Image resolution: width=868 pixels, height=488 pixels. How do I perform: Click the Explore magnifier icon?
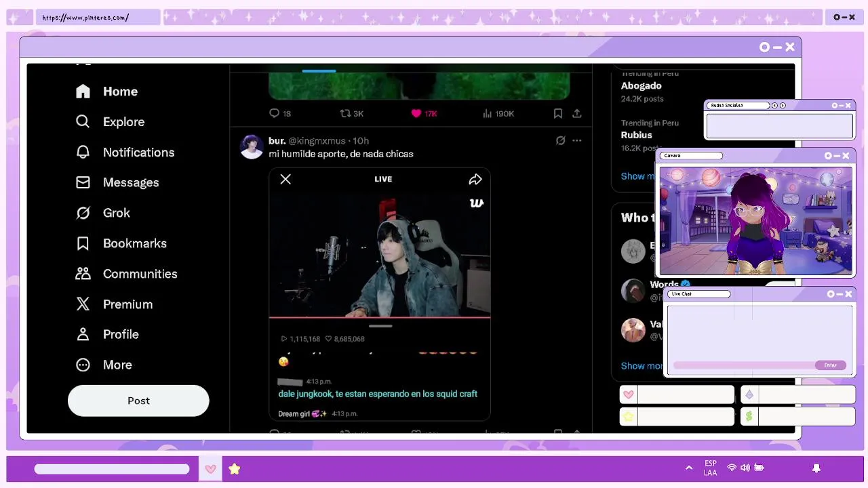(83, 121)
